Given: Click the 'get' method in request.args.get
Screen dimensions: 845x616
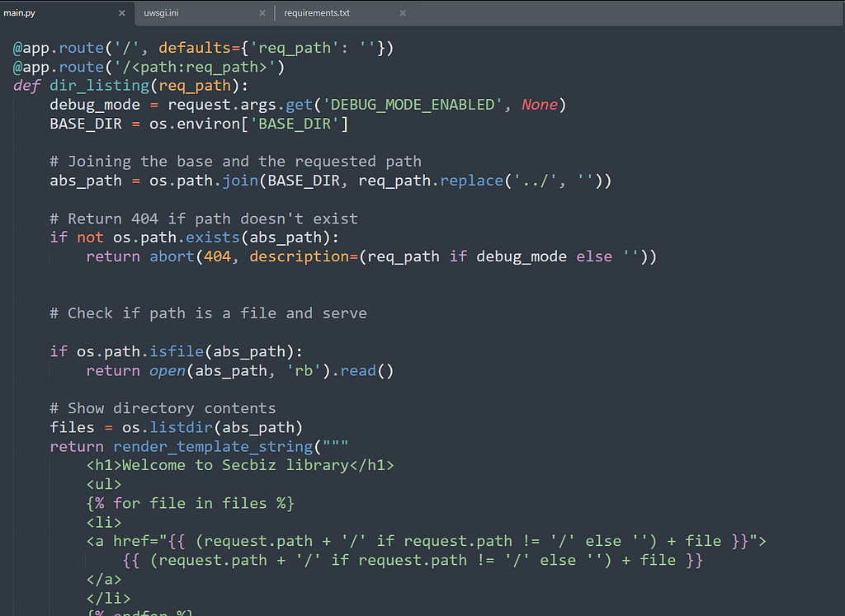Looking at the screenshot, I should pos(299,105).
